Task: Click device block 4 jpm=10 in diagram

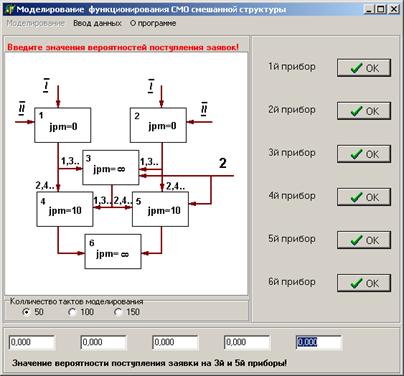Action: coord(65,209)
